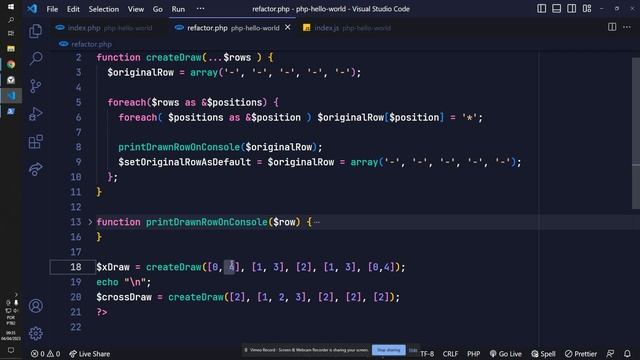Open the Source Control view

pyautogui.click(x=36, y=86)
